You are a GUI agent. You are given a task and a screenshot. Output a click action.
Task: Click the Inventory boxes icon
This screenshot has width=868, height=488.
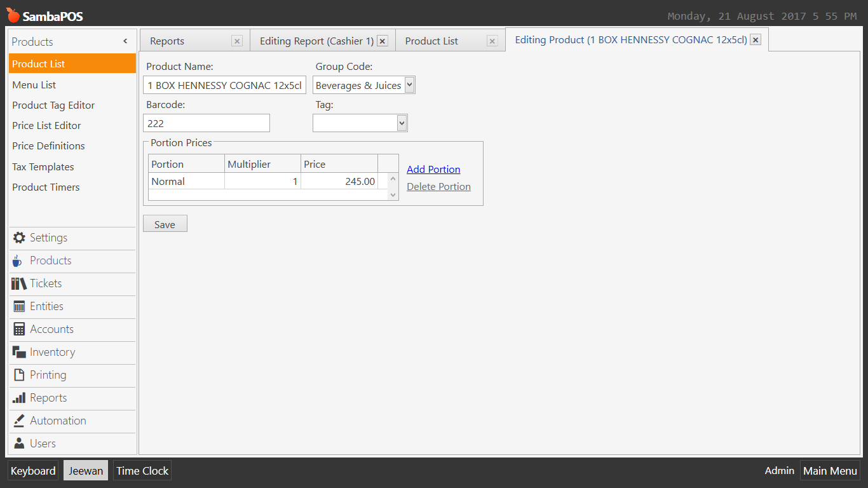point(19,352)
